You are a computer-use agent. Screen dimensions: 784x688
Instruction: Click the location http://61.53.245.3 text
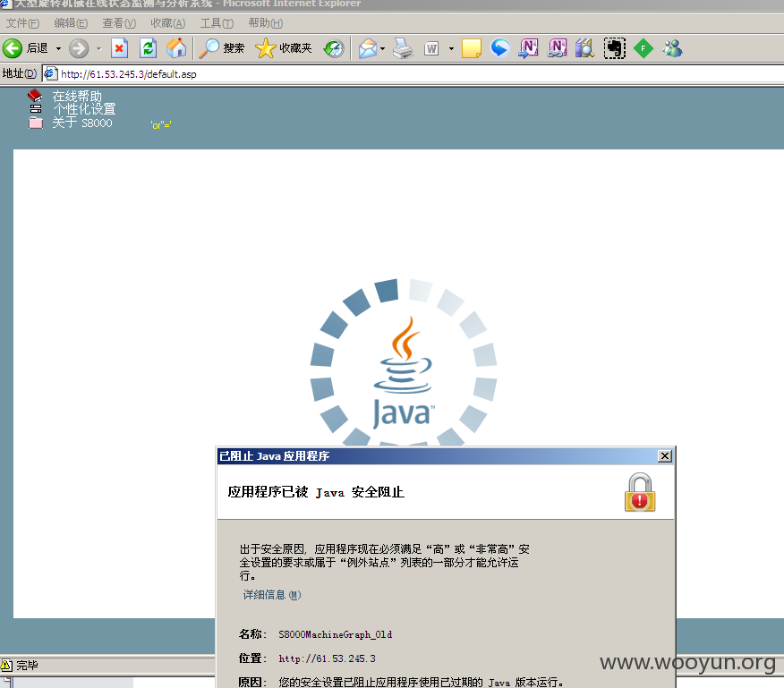click(328, 658)
